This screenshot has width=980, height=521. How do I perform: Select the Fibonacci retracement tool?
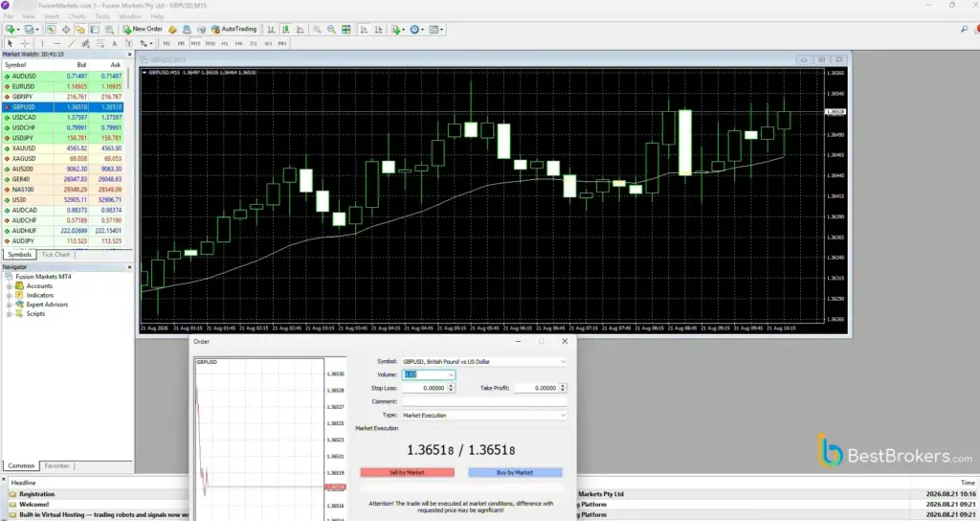coord(100,44)
